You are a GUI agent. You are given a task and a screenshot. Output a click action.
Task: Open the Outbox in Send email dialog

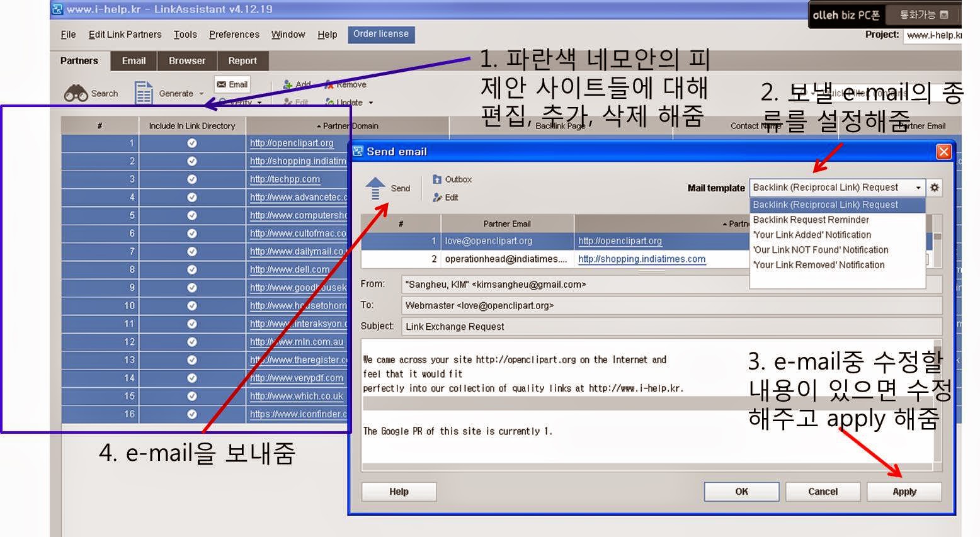pyautogui.click(x=452, y=179)
